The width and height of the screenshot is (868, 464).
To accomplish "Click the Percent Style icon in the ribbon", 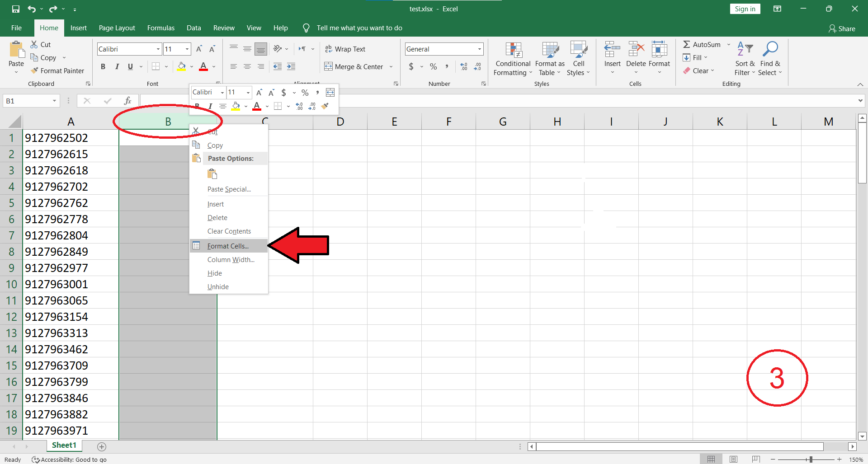I will 433,66.
